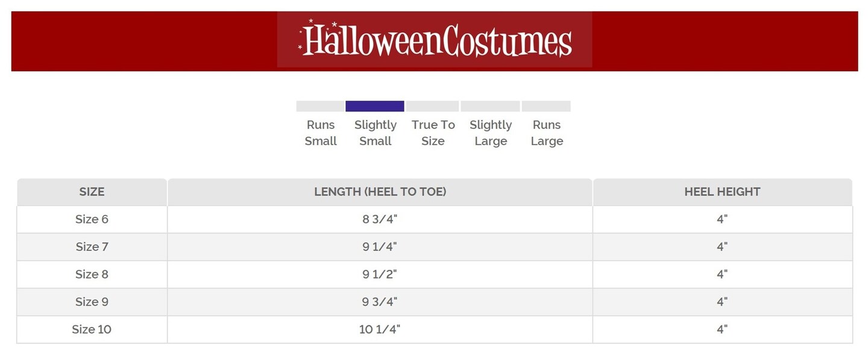This screenshot has width=868, height=360.
Task: Select the True To Size fit bar
Action: click(432, 107)
